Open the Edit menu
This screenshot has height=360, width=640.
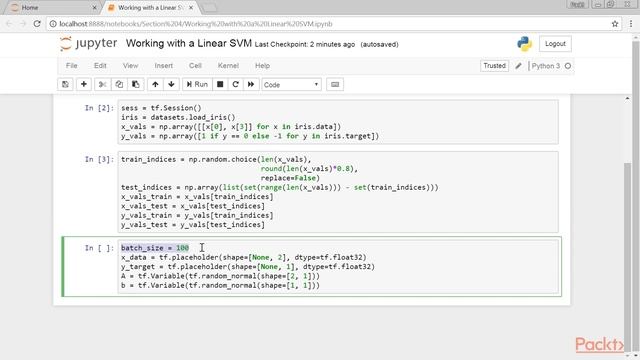click(x=100, y=66)
